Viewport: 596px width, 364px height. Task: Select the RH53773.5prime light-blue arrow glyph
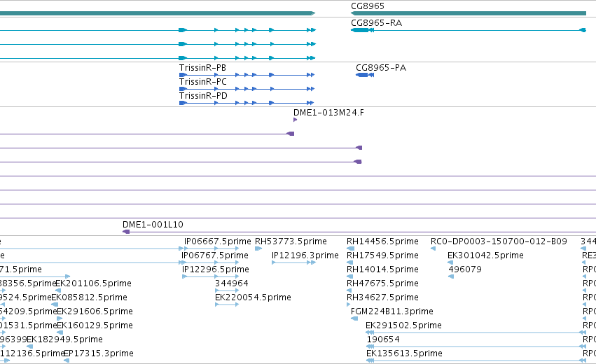258,248
